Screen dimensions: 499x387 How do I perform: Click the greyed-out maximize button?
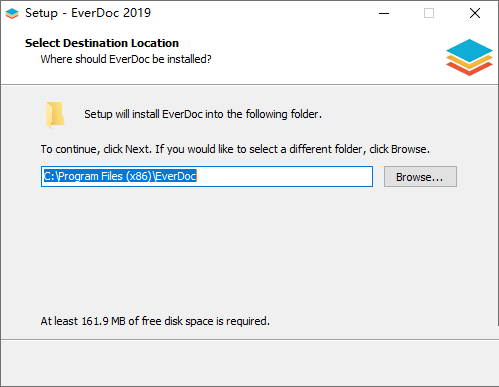pos(429,13)
